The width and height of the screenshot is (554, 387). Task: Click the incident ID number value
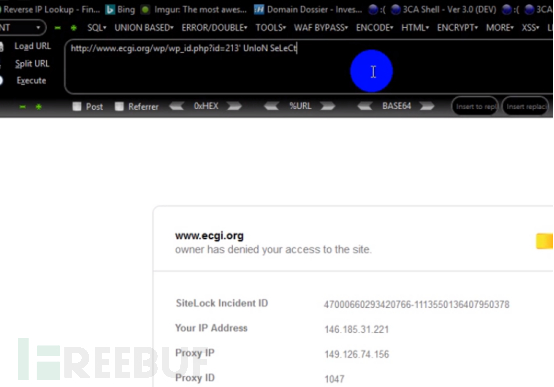(417, 304)
